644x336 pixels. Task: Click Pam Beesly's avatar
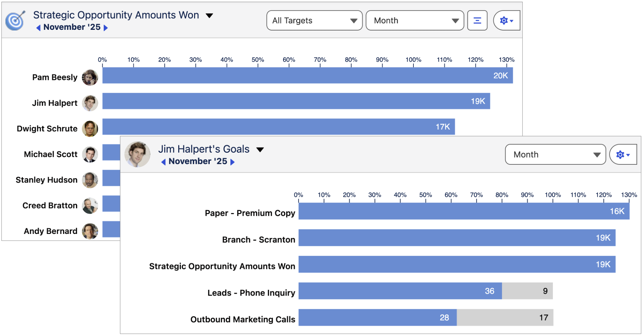point(90,77)
